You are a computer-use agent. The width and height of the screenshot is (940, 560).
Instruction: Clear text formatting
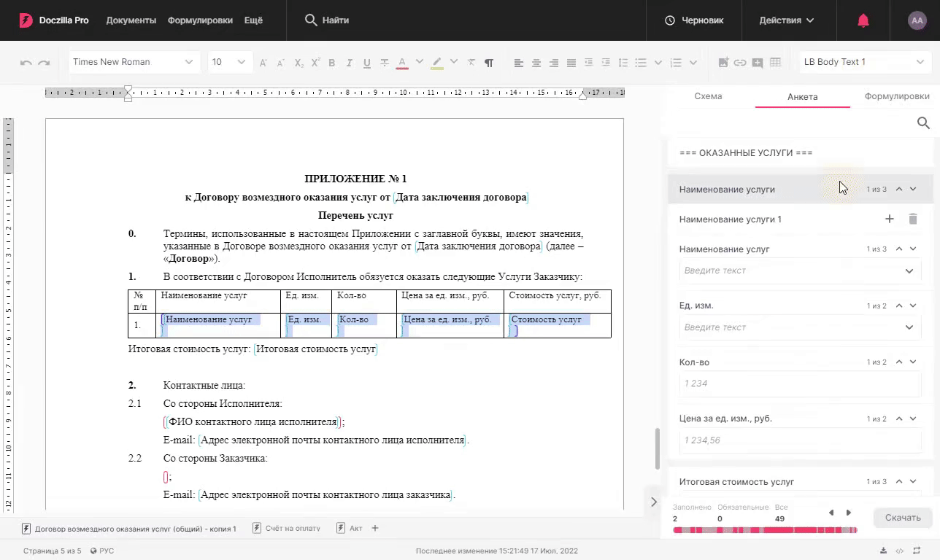tap(471, 63)
